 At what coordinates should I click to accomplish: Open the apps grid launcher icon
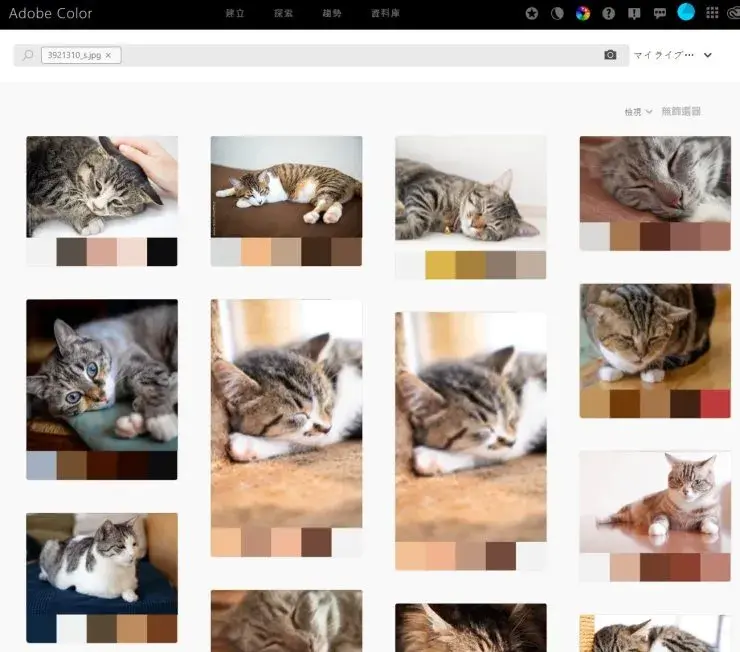(x=712, y=13)
